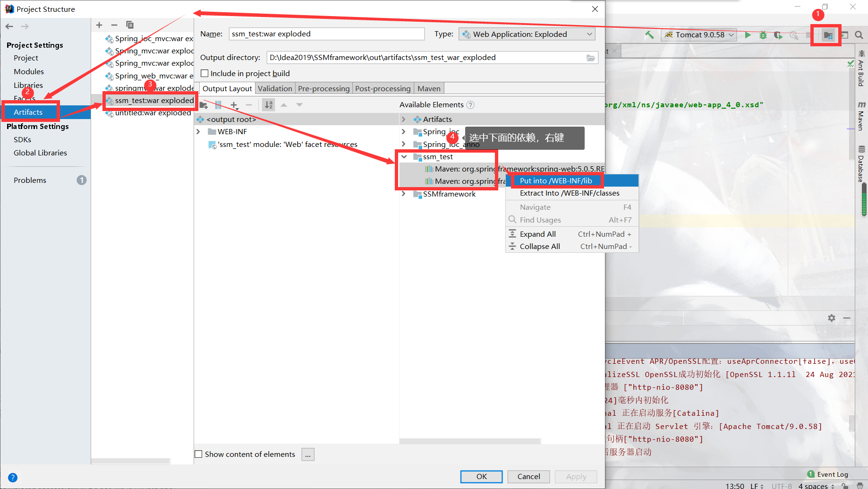
Task: Select the Output Layout tab
Action: point(227,88)
